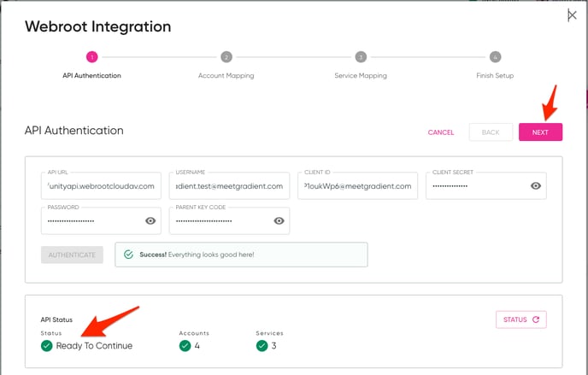Viewport: 588px width, 375px height.
Task: Click the Webroot Integration title
Action: point(98,26)
